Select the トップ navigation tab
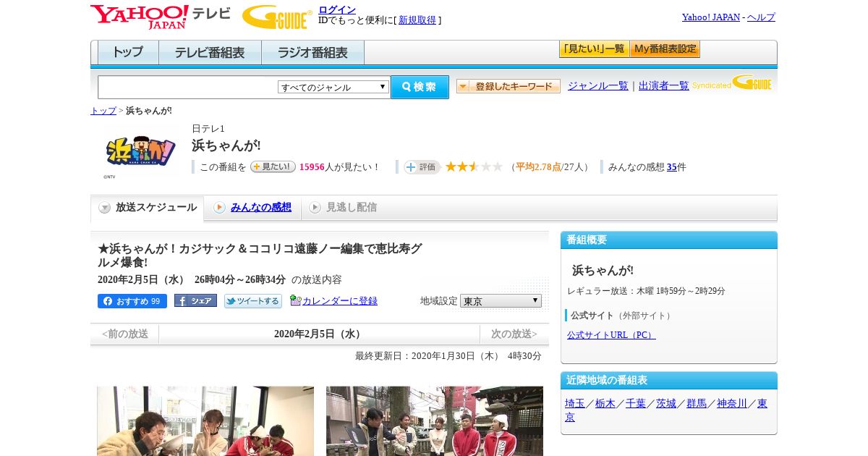The height and width of the screenshot is (456, 868). click(128, 53)
